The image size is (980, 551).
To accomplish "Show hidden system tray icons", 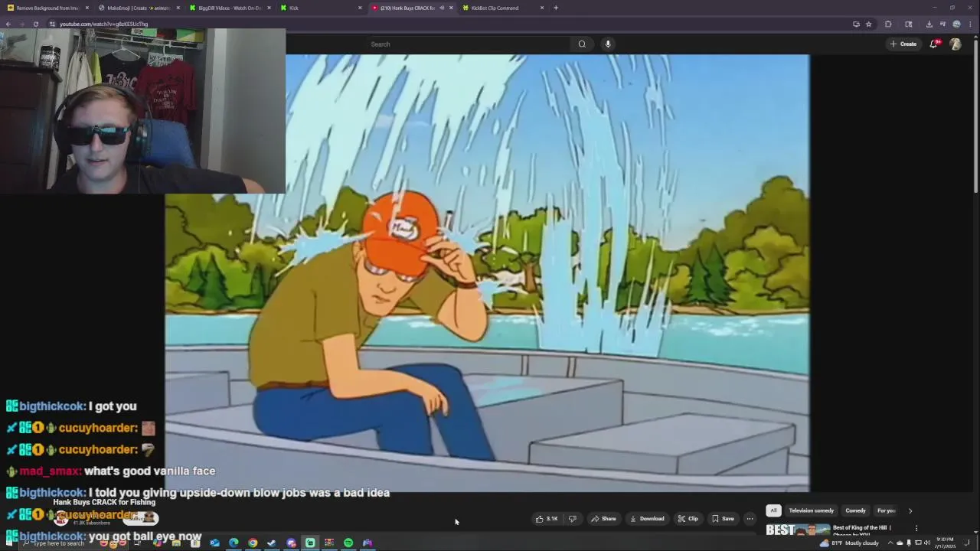I will [890, 543].
